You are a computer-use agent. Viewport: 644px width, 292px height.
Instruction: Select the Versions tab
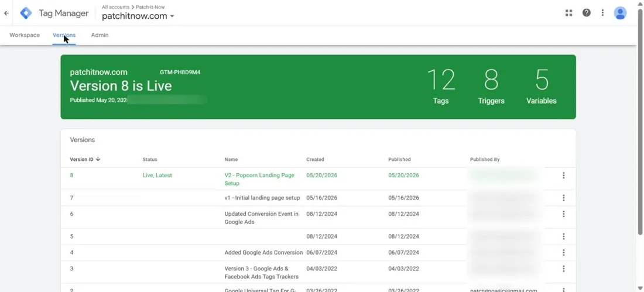coord(64,35)
